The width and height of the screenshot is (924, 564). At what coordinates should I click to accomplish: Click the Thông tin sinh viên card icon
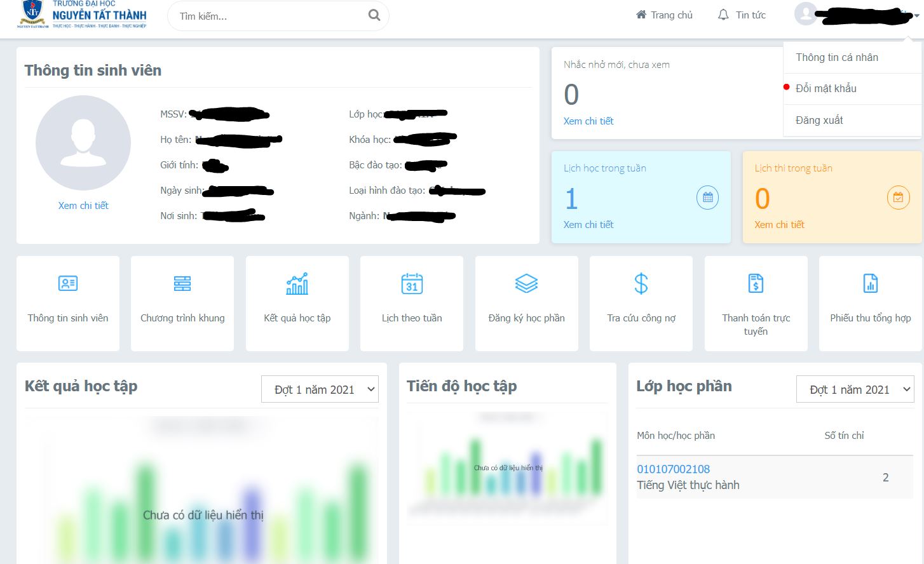point(68,283)
